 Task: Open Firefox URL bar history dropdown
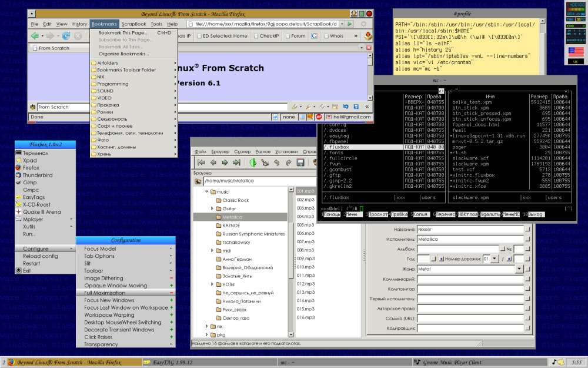click(342, 24)
